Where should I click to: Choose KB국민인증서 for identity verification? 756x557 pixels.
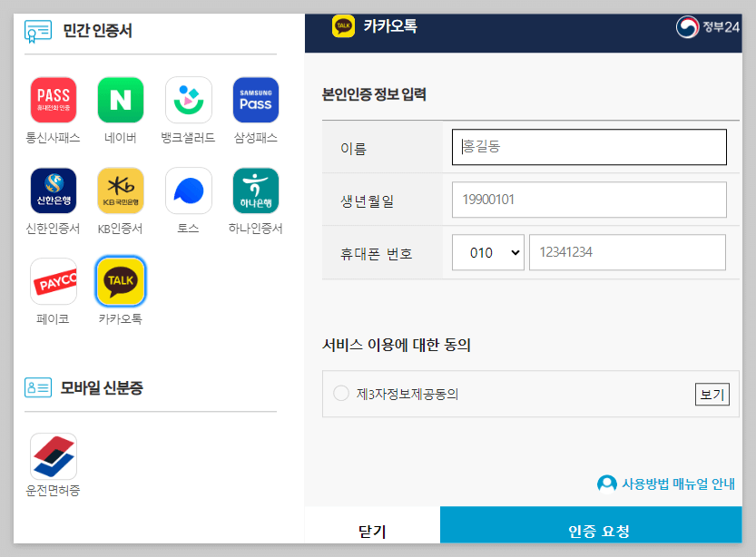[x=120, y=191]
